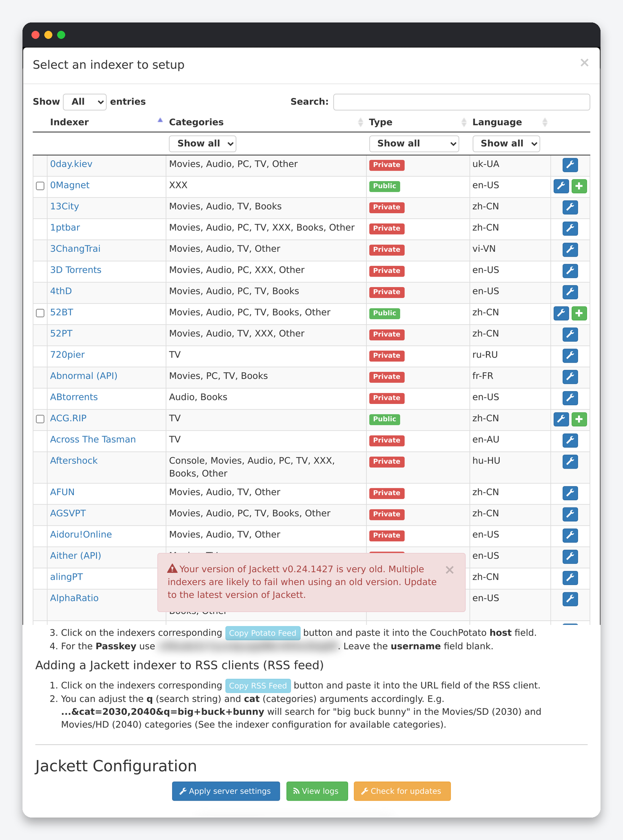623x840 pixels.
Task: Open the 0day.kiev indexer link
Action: (71, 164)
